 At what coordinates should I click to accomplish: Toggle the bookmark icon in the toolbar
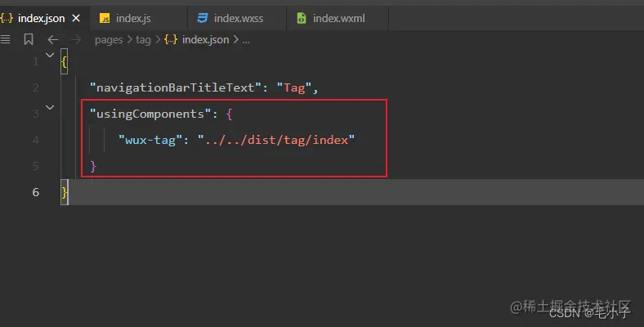click(x=29, y=39)
